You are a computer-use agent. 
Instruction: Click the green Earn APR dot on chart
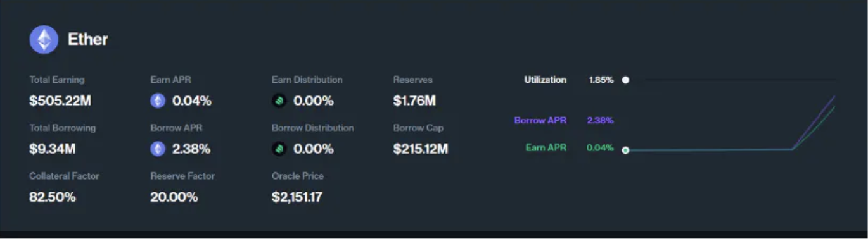click(x=625, y=150)
